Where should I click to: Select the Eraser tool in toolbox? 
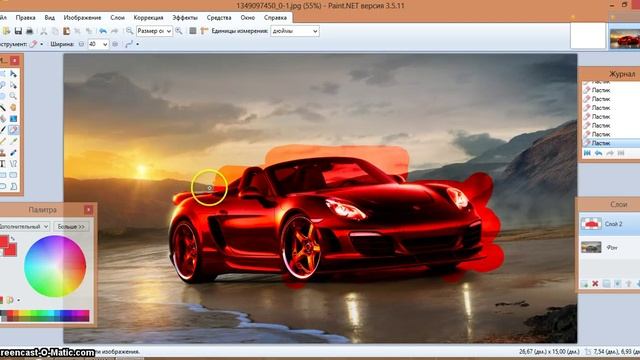coord(13,130)
